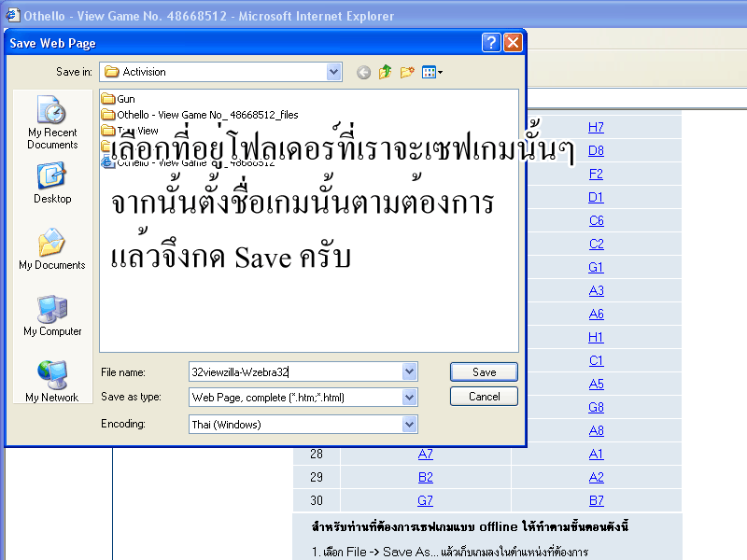
Task: Open the H7 move link
Action: 596,127
